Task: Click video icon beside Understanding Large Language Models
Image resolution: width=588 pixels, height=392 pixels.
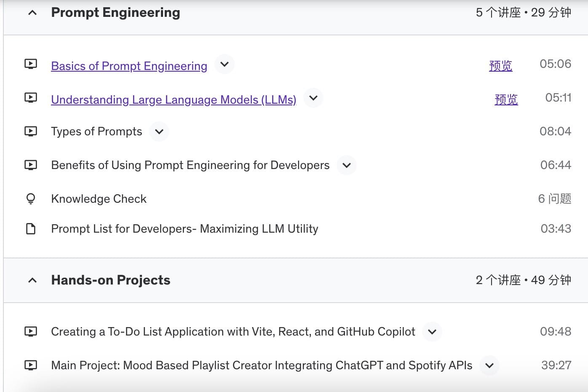Action: [x=31, y=98]
